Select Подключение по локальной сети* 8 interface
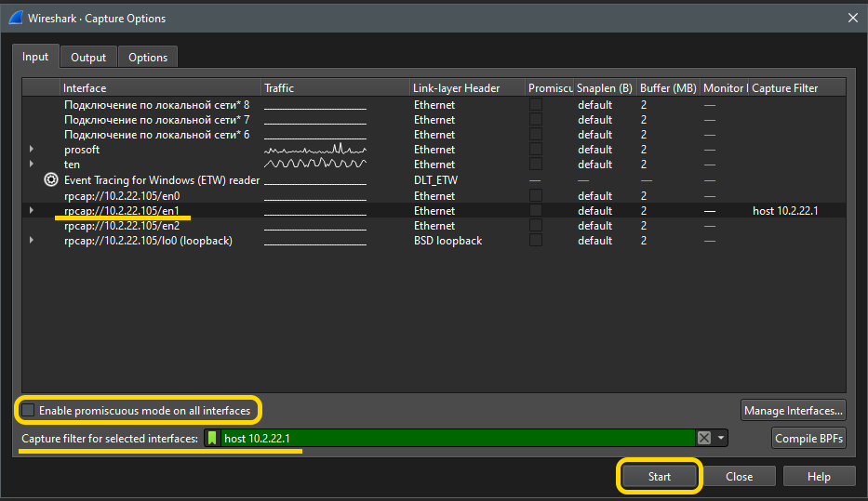Viewport: 868px width, 501px height. [156, 104]
